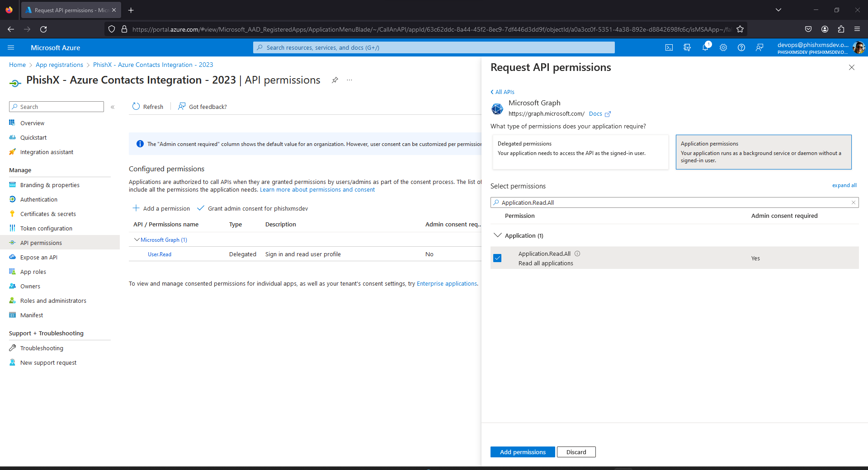Focus the Azure global search box

tap(434, 47)
